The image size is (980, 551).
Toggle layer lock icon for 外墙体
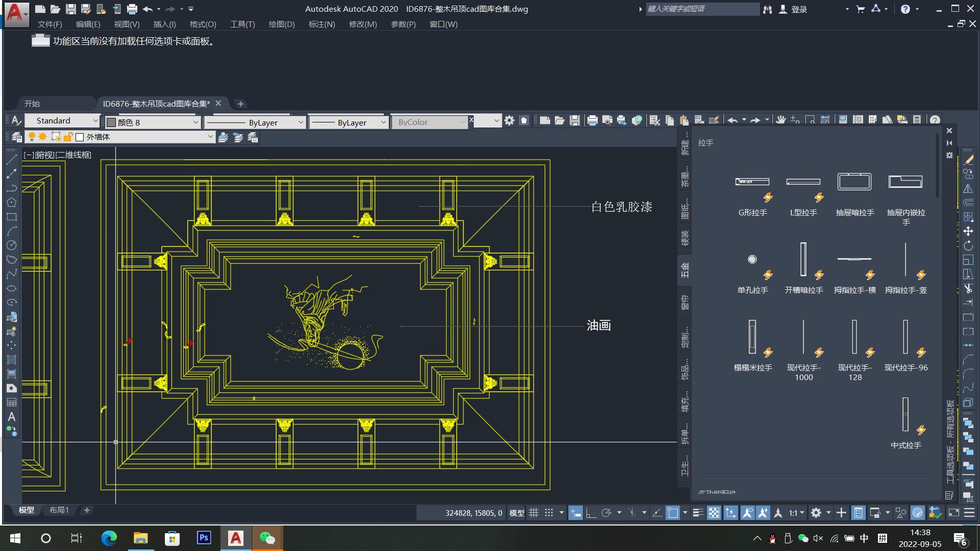tap(68, 137)
